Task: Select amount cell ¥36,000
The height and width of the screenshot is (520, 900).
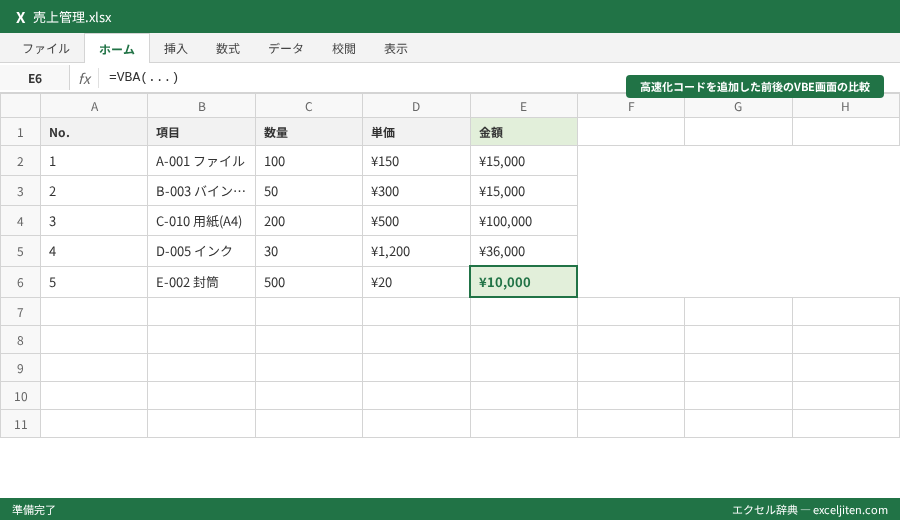Action: point(523,251)
